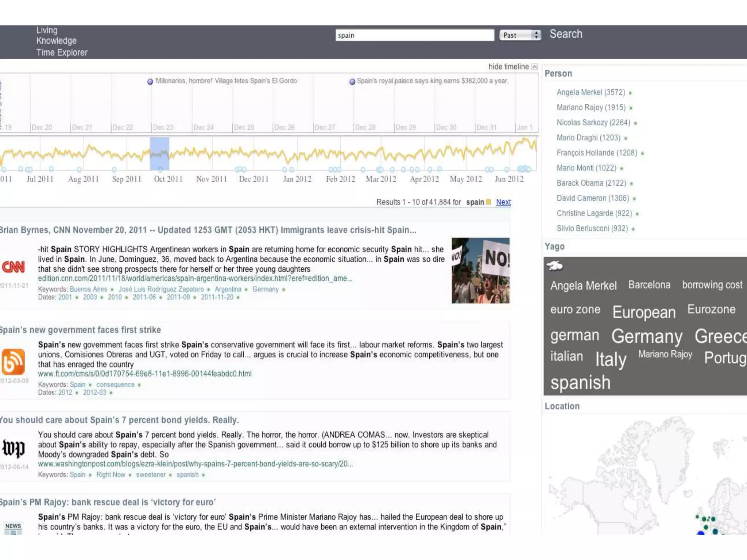
Task: Click the blue marker before 'Millonarios, hombre!' headline
Action: tap(150, 82)
